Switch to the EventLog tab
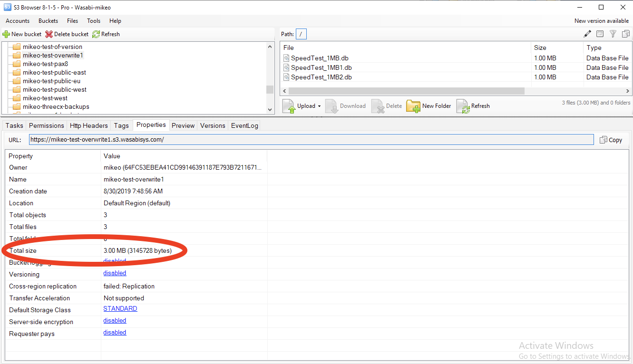Image resolution: width=633 pixels, height=364 pixels. point(244,125)
